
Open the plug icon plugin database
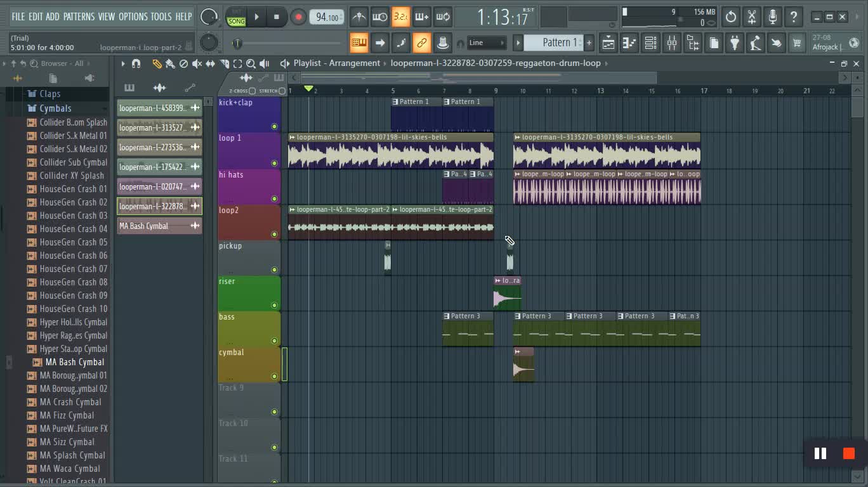[735, 43]
